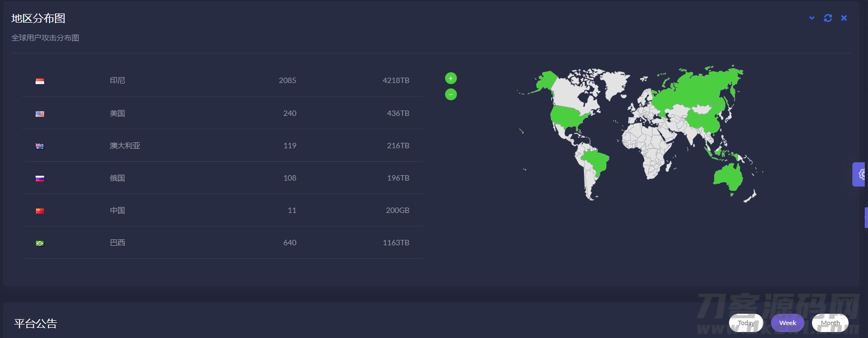868x338 pixels.
Task: Click the Brazil flag icon
Action: pos(40,243)
